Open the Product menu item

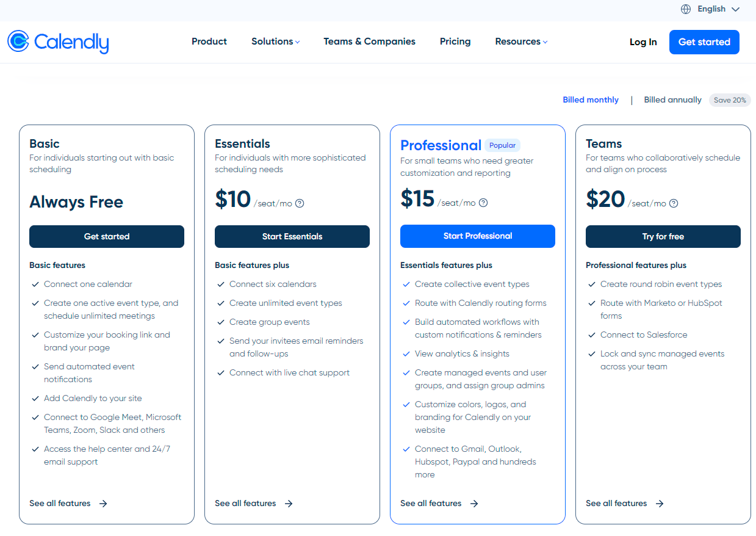(209, 42)
